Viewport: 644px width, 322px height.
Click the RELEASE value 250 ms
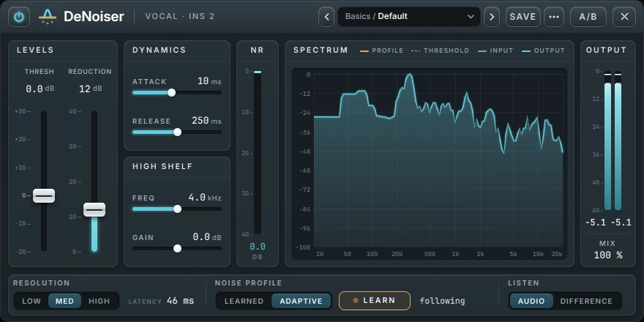206,121
